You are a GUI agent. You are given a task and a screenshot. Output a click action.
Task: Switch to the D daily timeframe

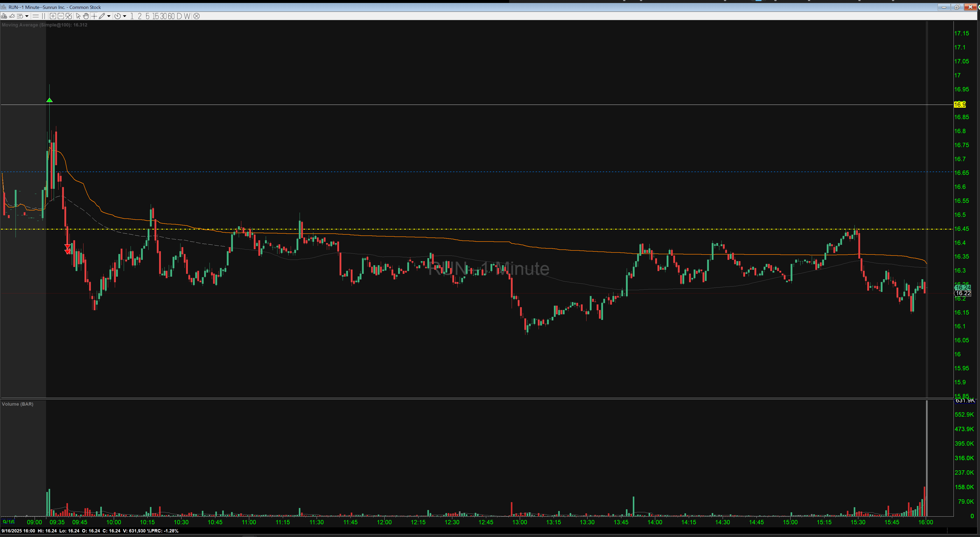click(x=179, y=16)
